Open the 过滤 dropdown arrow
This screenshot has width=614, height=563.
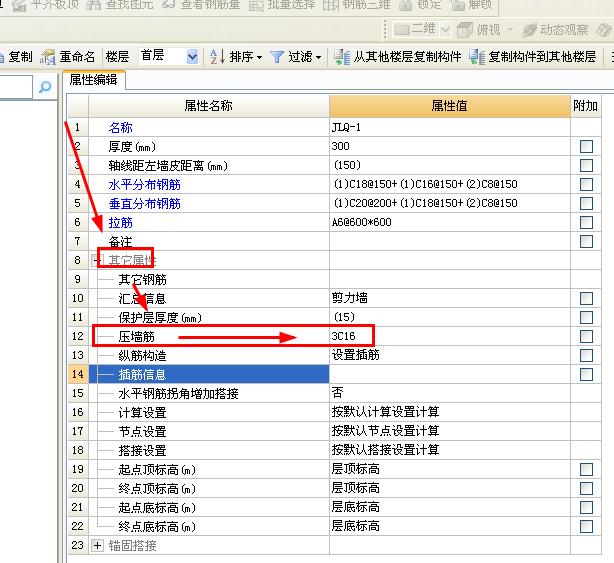[318, 58]
